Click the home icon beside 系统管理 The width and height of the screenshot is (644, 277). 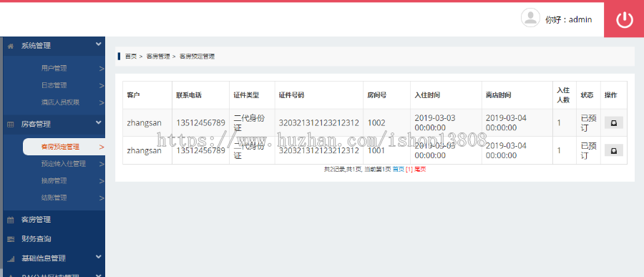(11, 46)
